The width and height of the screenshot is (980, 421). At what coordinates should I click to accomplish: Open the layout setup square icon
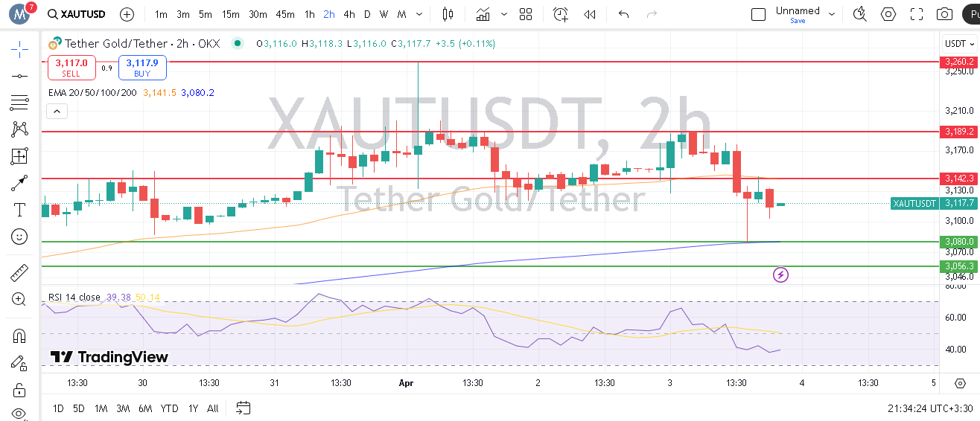tap(759, 14)
